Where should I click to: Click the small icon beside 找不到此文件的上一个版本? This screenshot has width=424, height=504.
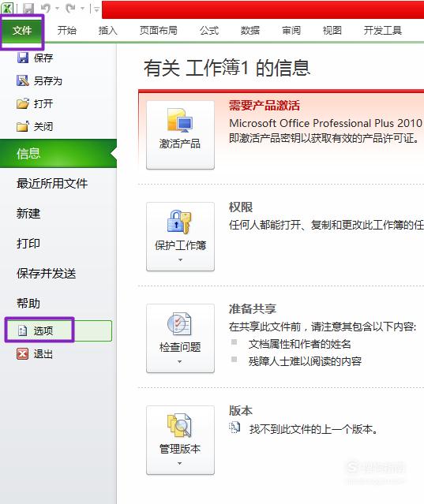click(235, 427)
